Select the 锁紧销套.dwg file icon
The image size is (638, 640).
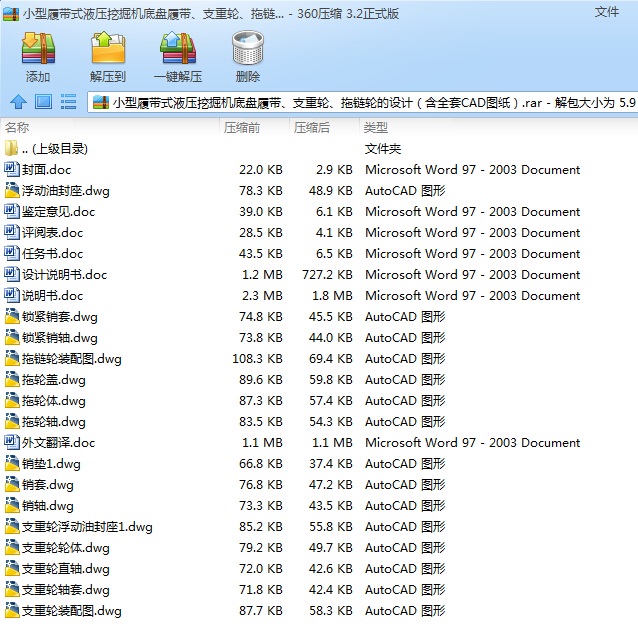(x=12, y=316)
